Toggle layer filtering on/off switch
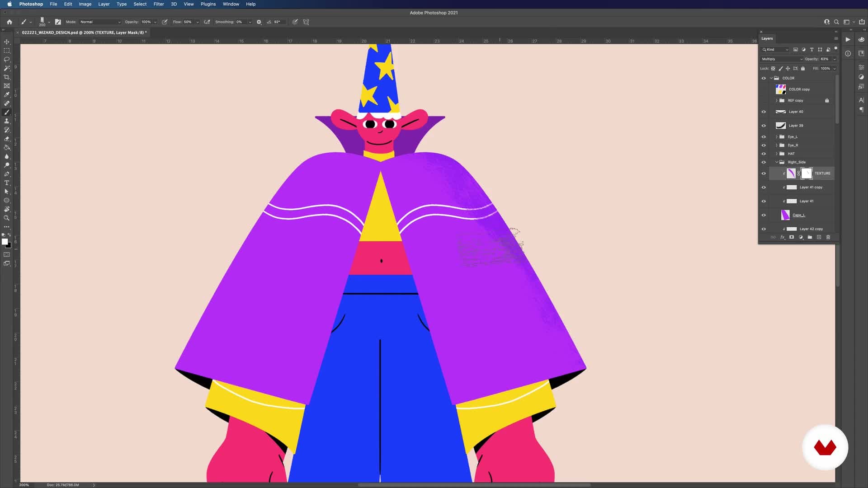Viewport: 868px width, 488px height. [x=836, y=48]
